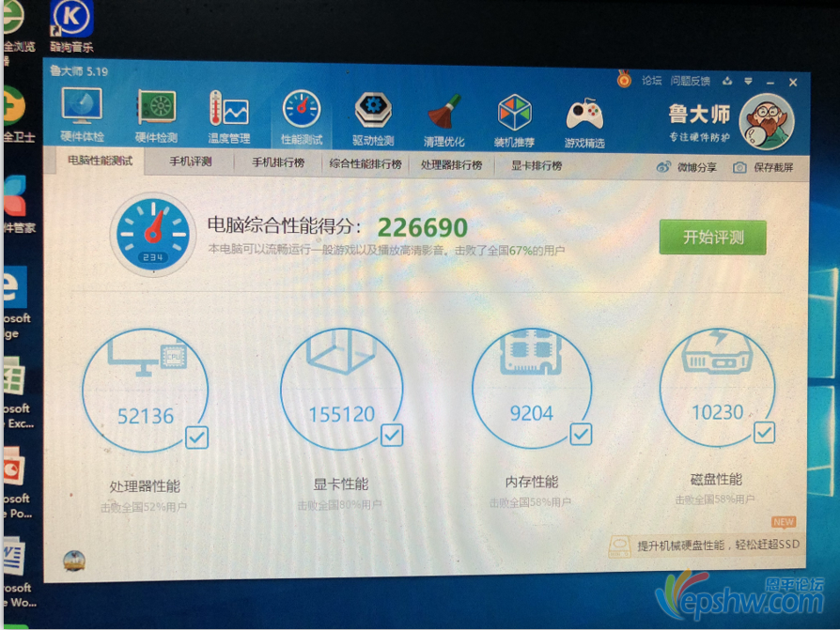Image resolution: width=840 pixels, height=630 pixels.
Task: Click the green 开始评测 button
Action: [x=713, y=237]
